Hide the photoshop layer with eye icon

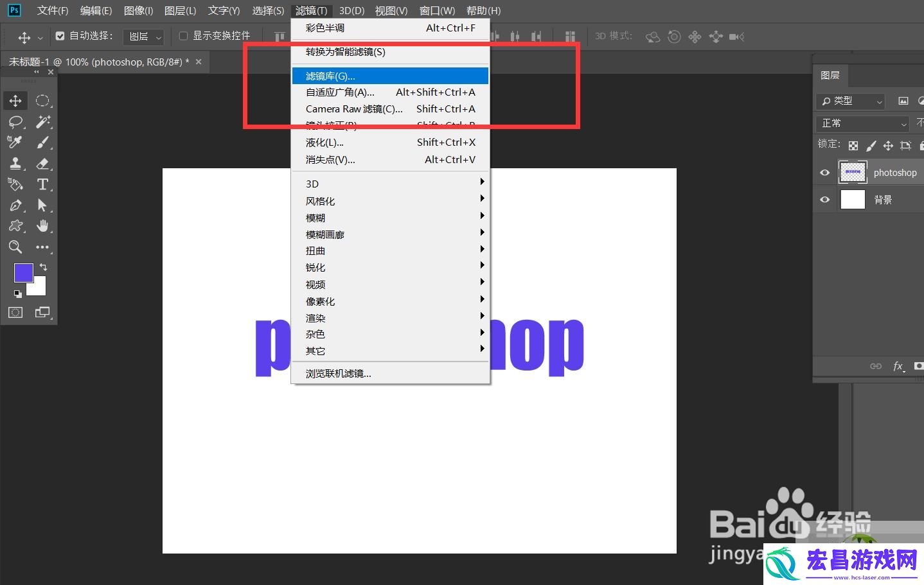(x=825, y=172)
